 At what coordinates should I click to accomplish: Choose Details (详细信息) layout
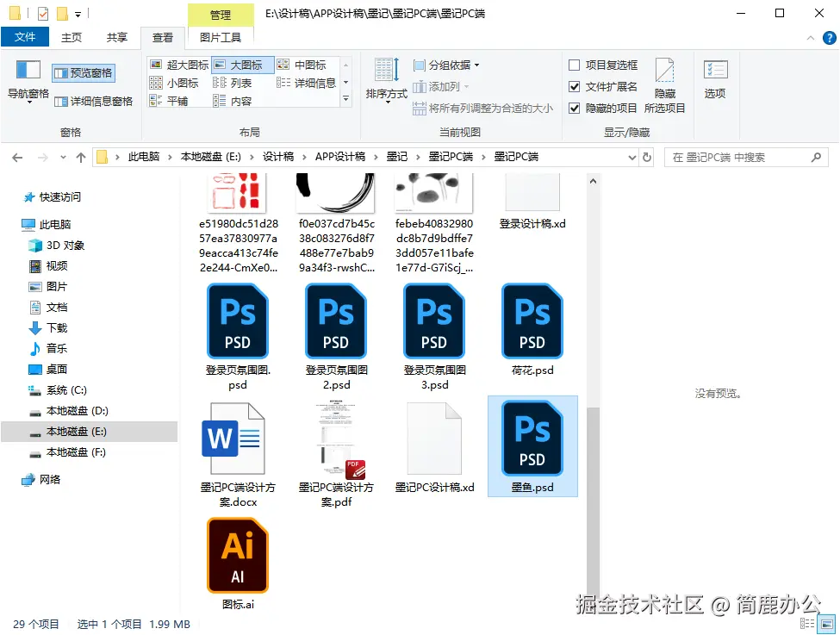point(307,83)
